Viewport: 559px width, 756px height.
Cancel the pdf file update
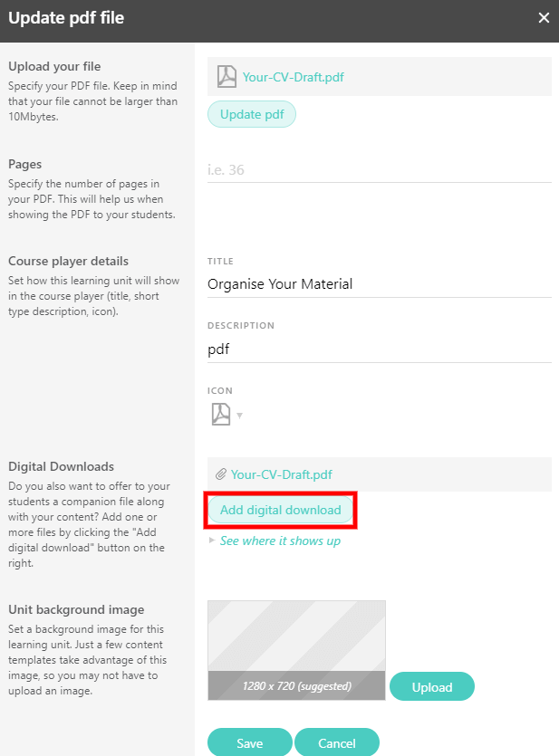337,743
